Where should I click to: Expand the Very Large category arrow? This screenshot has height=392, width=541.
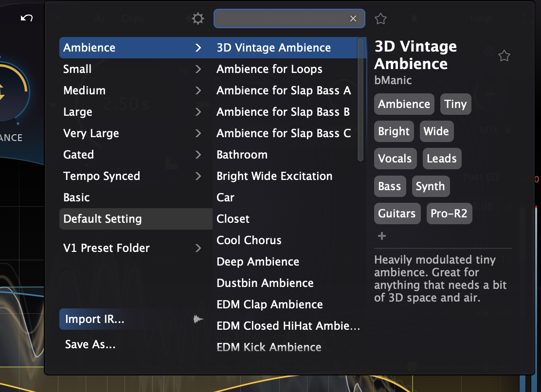point(198,133)
